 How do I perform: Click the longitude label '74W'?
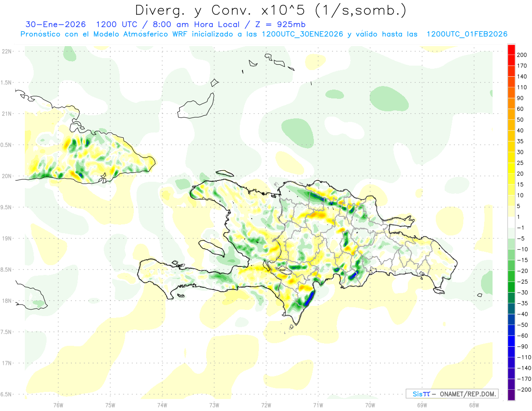[x=162, y=404]
